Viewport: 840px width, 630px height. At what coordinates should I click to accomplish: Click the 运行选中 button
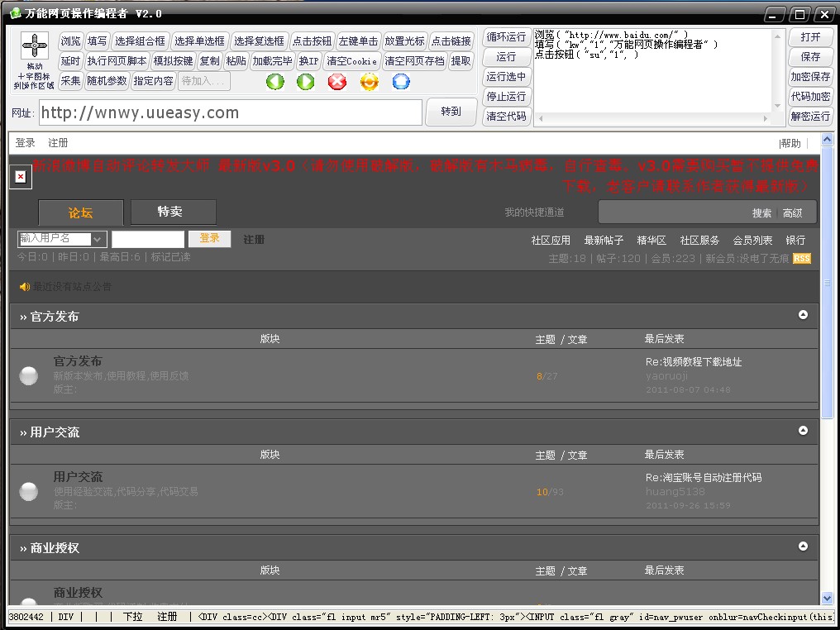(x=506, y=77)
